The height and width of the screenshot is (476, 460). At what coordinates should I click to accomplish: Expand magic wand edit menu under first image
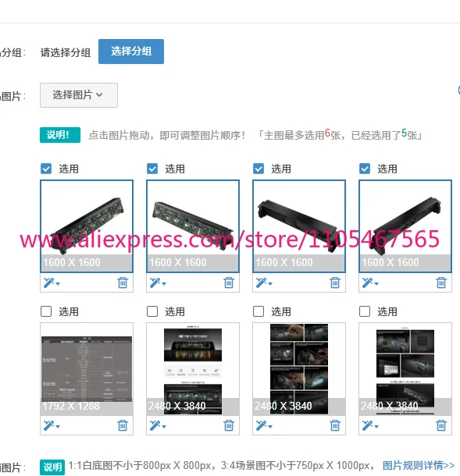[52, 283]
